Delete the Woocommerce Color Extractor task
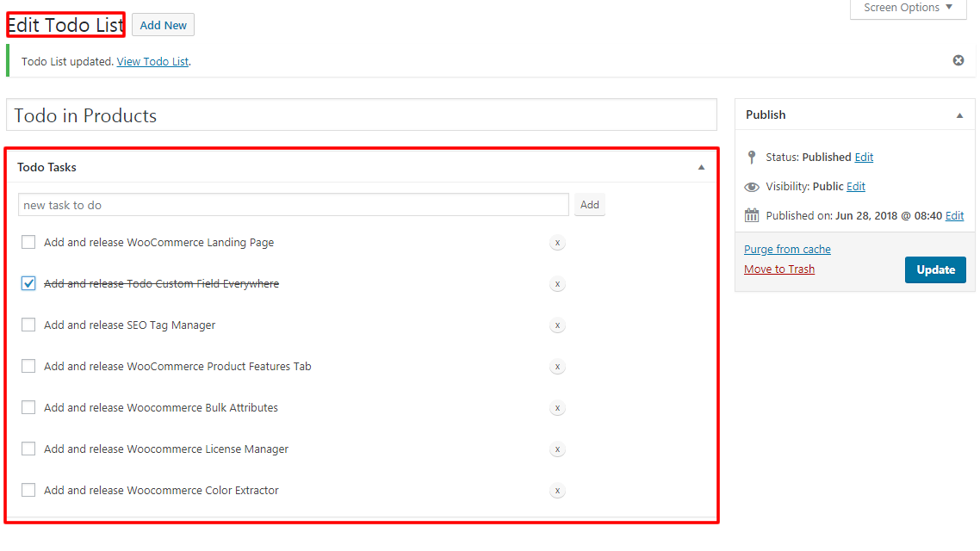Viewport: 980px width, 551px height. click(557, 491)
